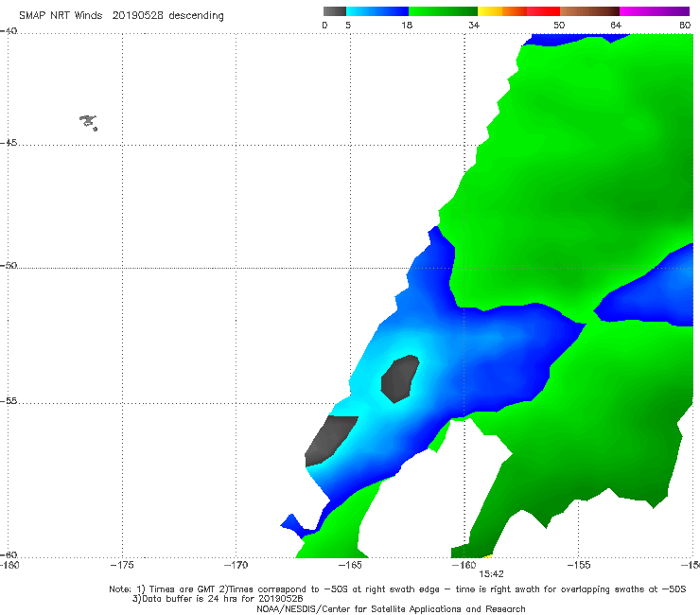The width and height of the screenshot is (700, 615).
Task: Click the color scale label '5'
Action: coord(348,25)
